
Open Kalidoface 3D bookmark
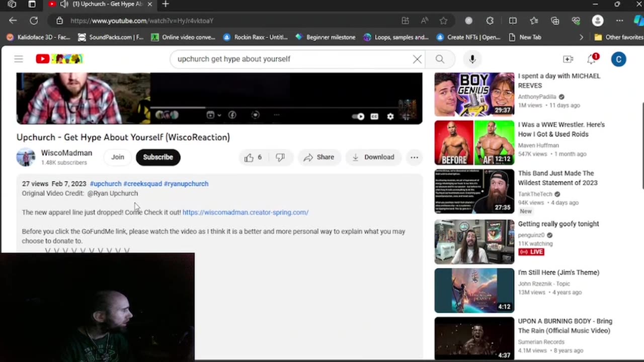pyautogui.click(x=38, y=37)
